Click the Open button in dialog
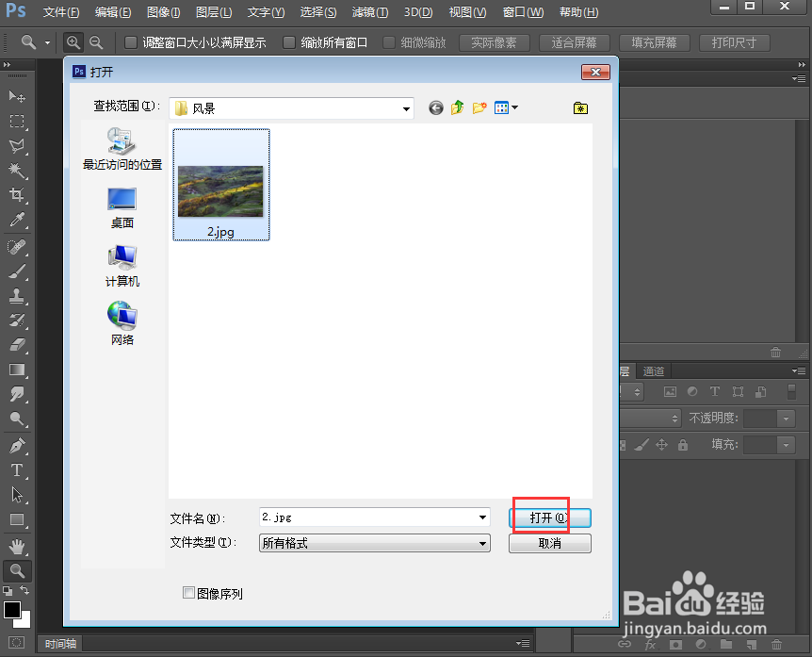Image resolution: width=812 pixels, height=657 pixels. (x=550, y=517)
